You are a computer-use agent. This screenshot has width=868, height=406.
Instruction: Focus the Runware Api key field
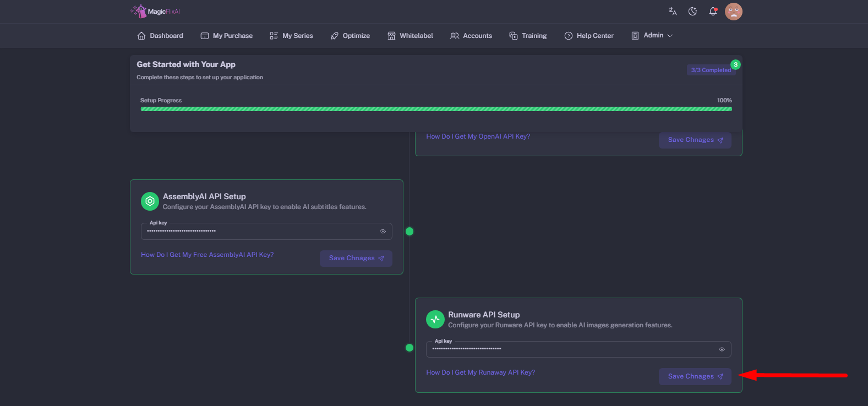(x=578, y=349)
